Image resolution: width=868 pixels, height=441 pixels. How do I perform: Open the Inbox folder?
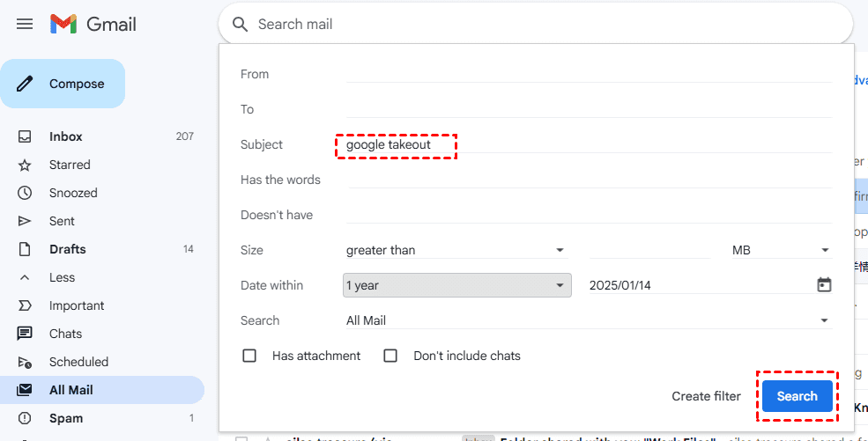pos(66,136)
